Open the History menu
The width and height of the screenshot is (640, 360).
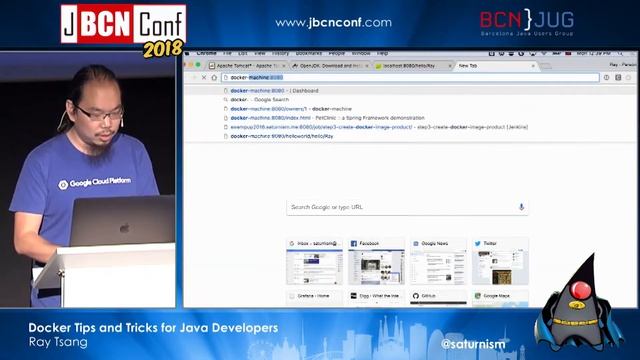click(x=280, y=53)
